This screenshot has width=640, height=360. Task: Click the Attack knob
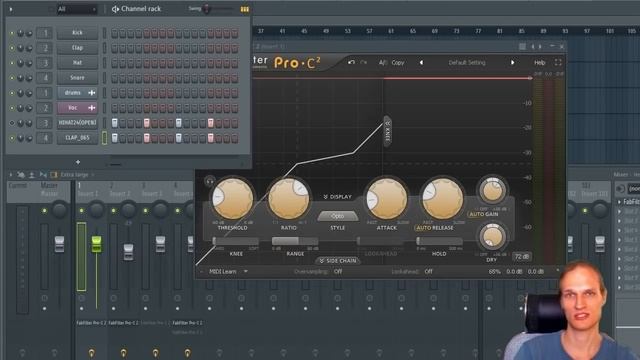pos(387,199)
